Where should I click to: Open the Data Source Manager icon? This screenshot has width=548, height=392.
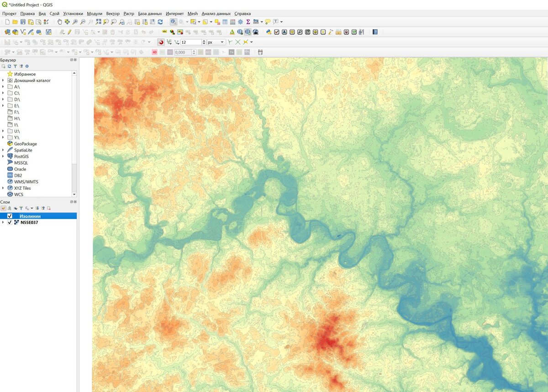pyautogui.click(x=7, y=32)
